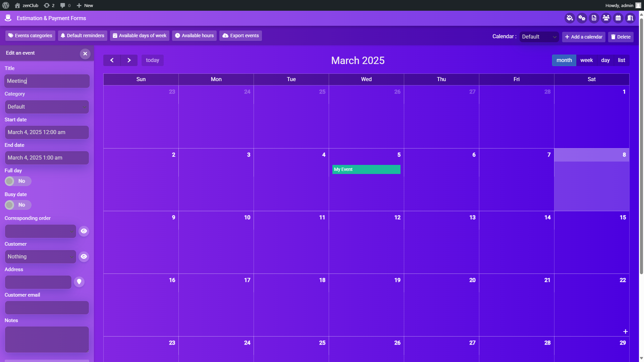Viewport: 644px width, 362px height.
Task: View the corresponding order via eye icon
Action: click(x=84, y=231)
